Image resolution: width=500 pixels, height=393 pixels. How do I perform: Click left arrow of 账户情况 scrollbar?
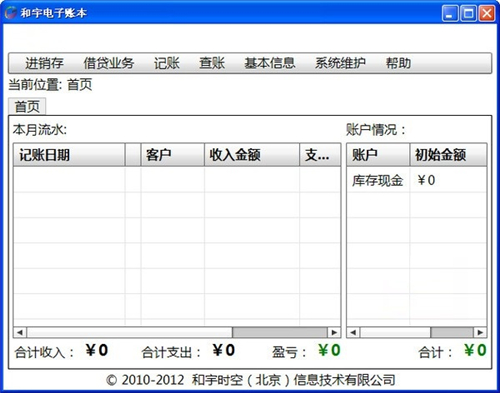coord(353,332)
